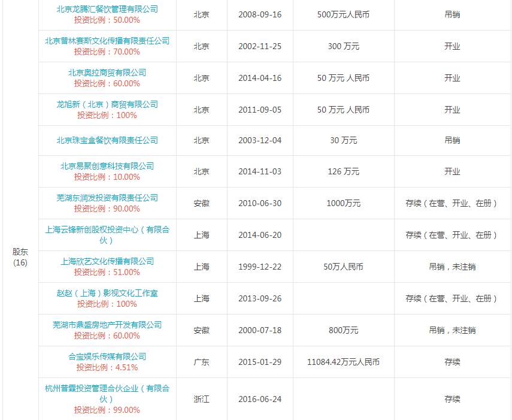Select capital 30 万元
The image size is (512, 420).
344,140
